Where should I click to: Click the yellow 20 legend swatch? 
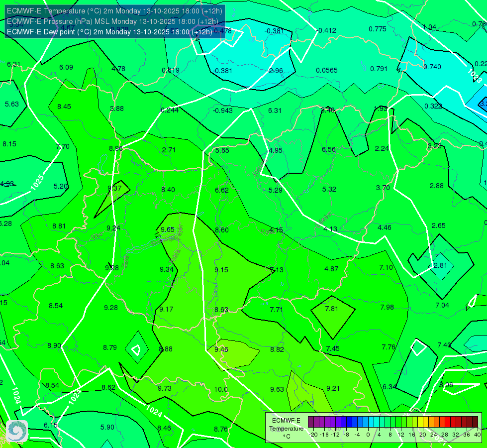click(x=420, y=422)
